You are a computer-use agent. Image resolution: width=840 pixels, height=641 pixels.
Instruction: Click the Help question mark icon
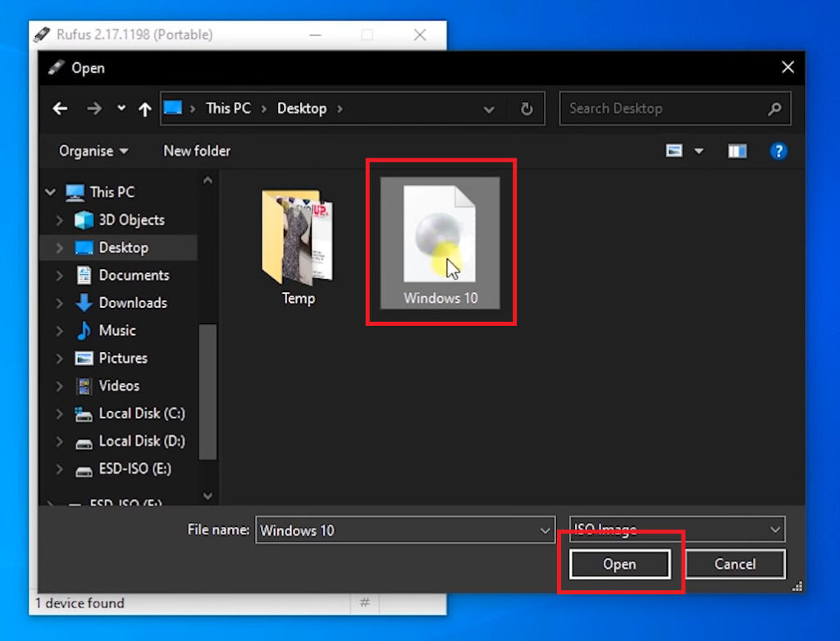click(778, 150)
